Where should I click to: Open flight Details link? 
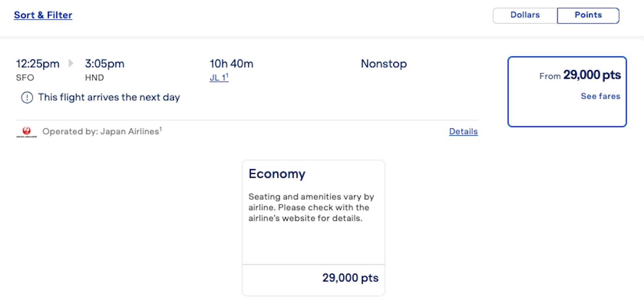pos(463,132)
